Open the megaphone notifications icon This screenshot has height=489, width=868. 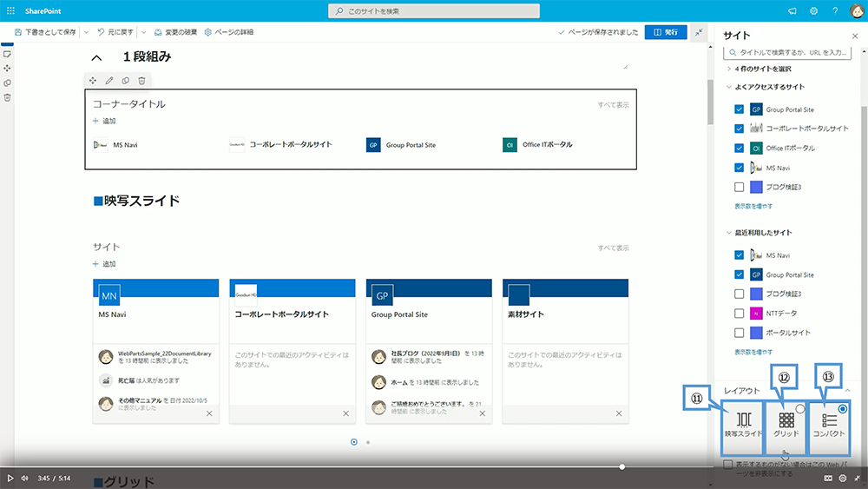point(792,10)
